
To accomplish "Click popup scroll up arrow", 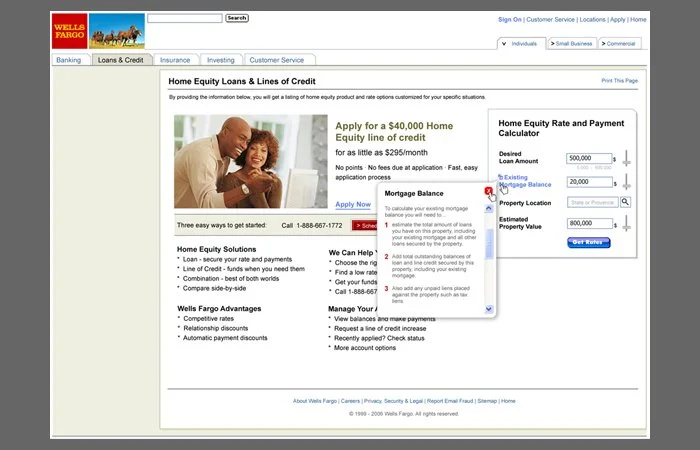I will point(489,208).
